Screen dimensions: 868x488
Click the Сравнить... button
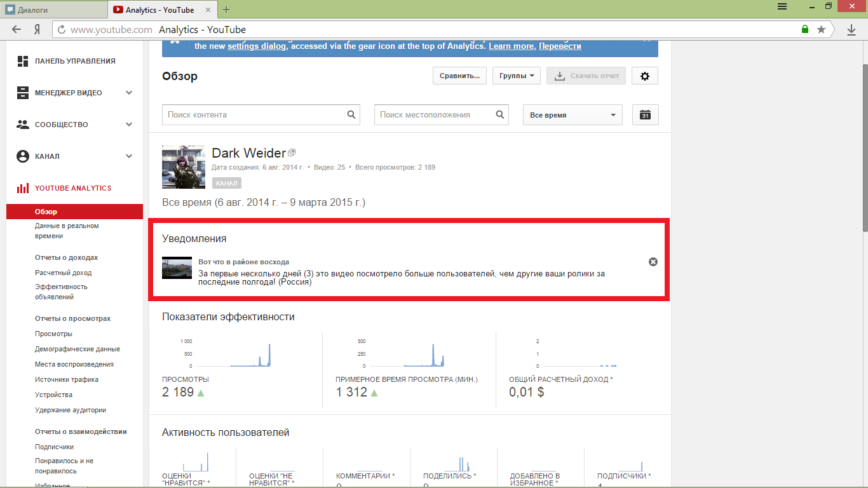[x=460, y=76]
